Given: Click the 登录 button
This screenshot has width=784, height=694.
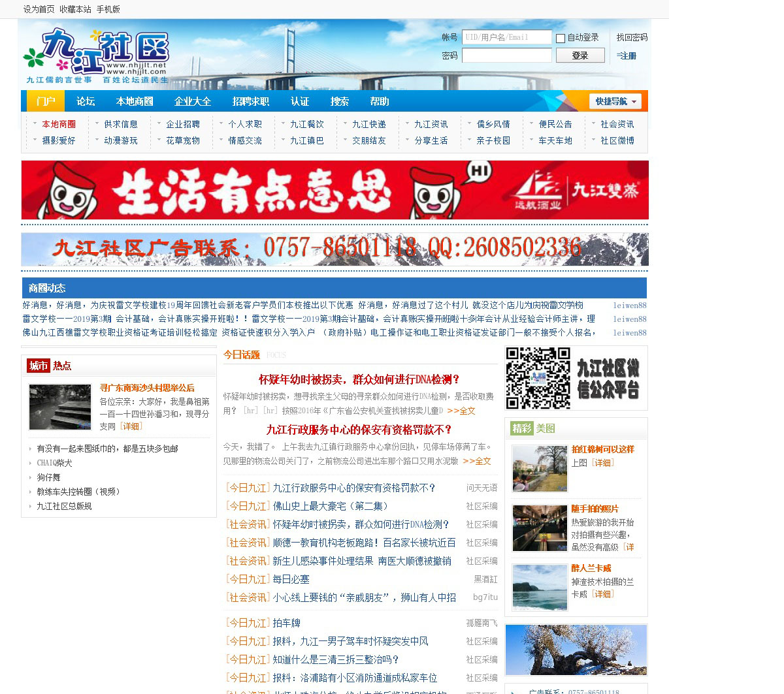Looking at the screenshot, I should pyautogui.click(x=580, y=55).
